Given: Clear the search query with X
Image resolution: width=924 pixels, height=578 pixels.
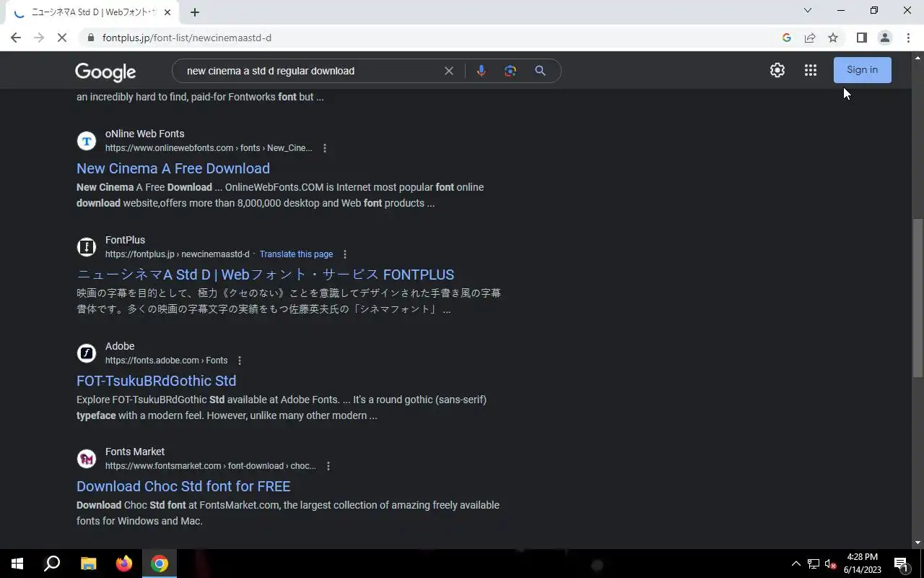Looking at the screenshot, I should click(x=449, y=71).
